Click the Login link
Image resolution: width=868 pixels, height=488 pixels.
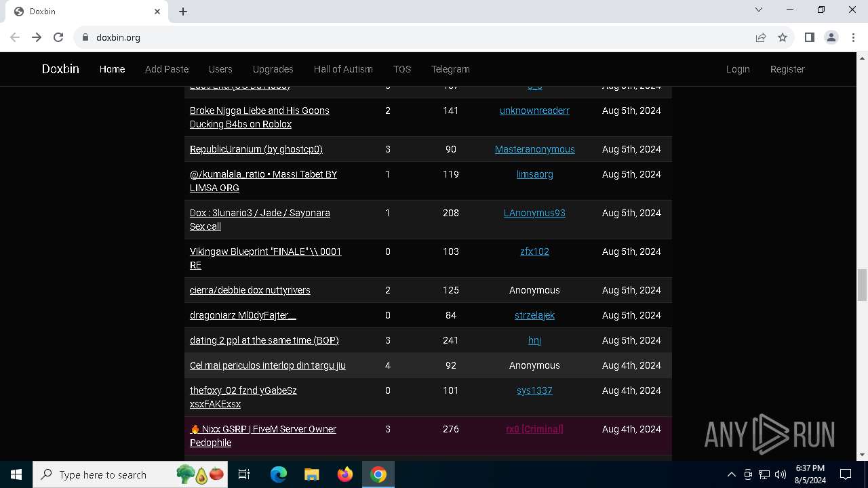pos(738,69)
